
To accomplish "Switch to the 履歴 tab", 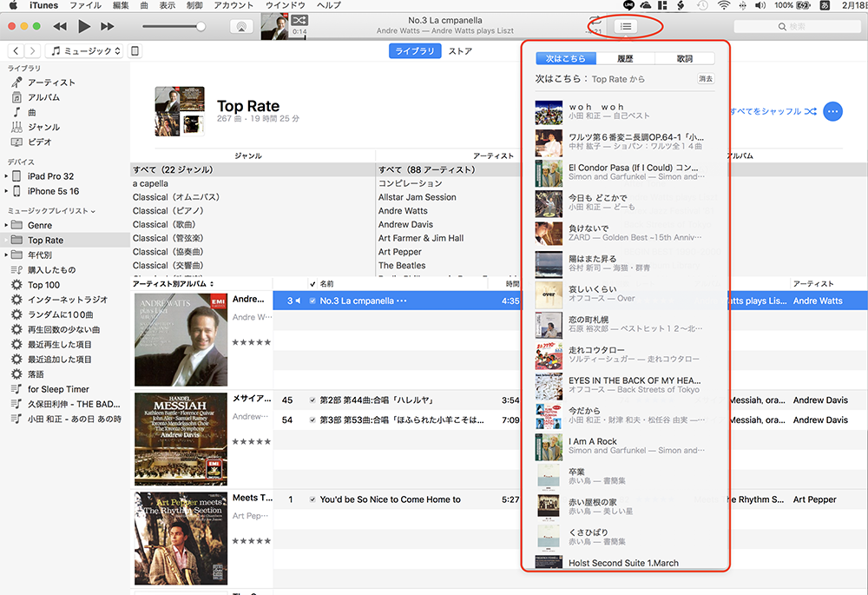I will pos(625,59).
